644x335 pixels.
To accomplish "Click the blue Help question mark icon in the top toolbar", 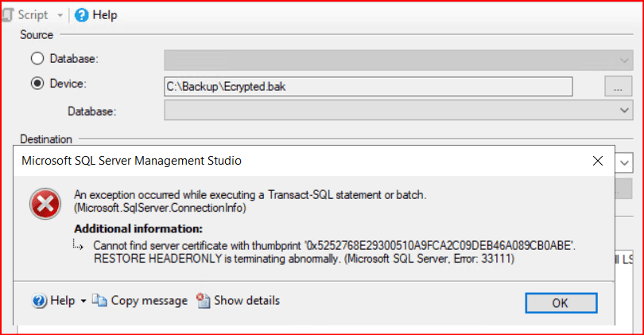I will [x=80, y=14].
